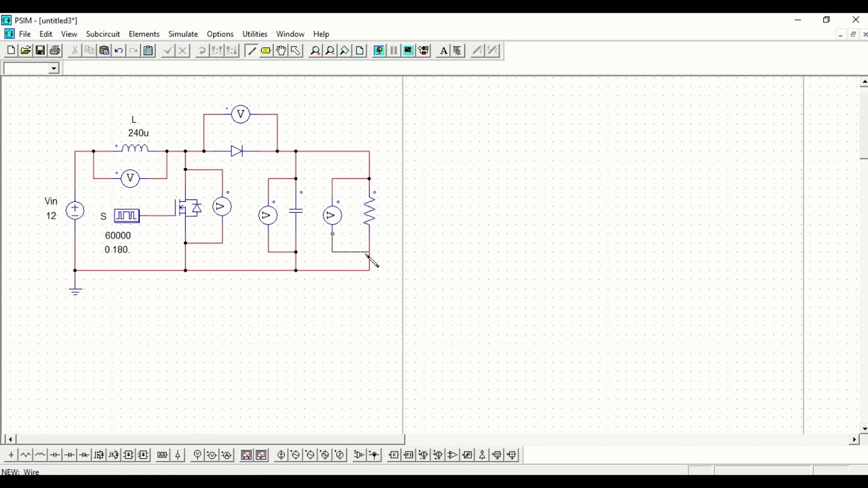This screenshot has height=488, width=868.
Task: Open the Help menu
Action: (321, 34)
